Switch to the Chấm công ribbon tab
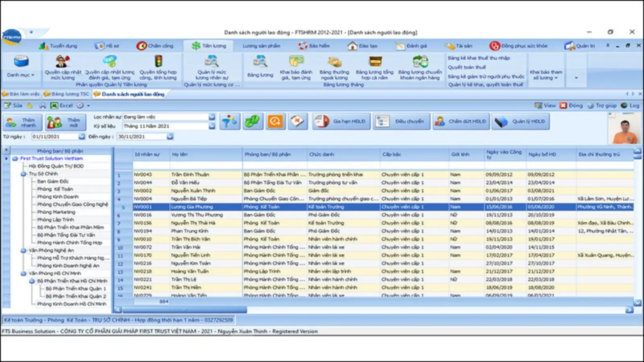The image size is (644, 362). click(155, 46)
